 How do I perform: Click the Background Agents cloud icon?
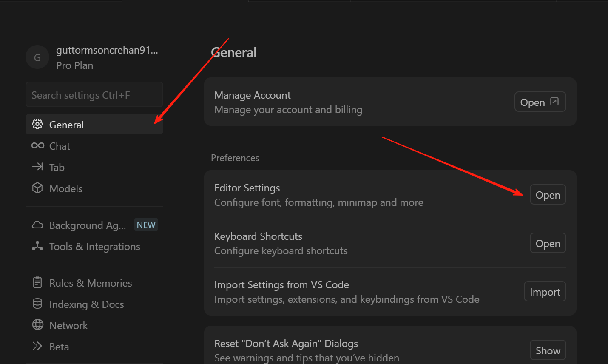tap(37, 225)
